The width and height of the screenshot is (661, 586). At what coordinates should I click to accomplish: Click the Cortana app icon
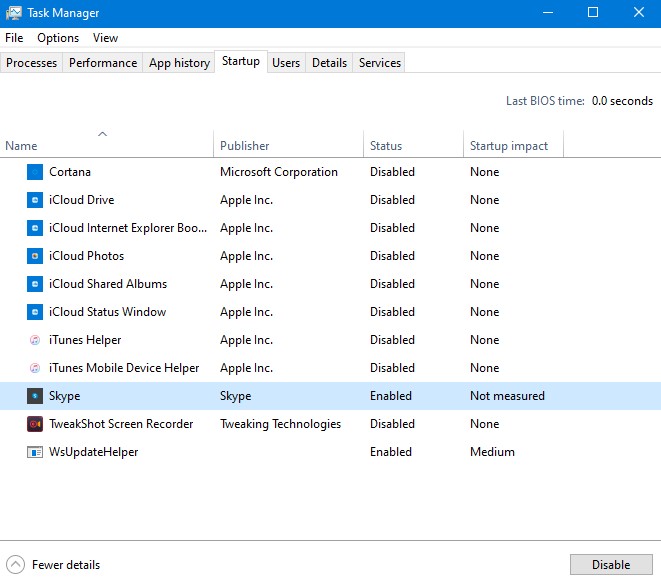[35, 172]
